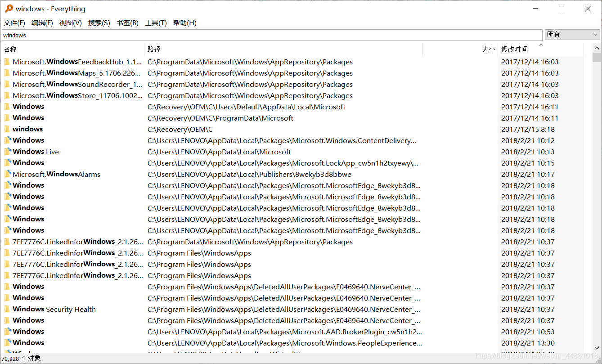602x364 pixels.
Task: Click path C:\Users\LENOVO\AppData\Local\Publishers\8wekyb3d8bbwe
Action: [x=249, y=174]
